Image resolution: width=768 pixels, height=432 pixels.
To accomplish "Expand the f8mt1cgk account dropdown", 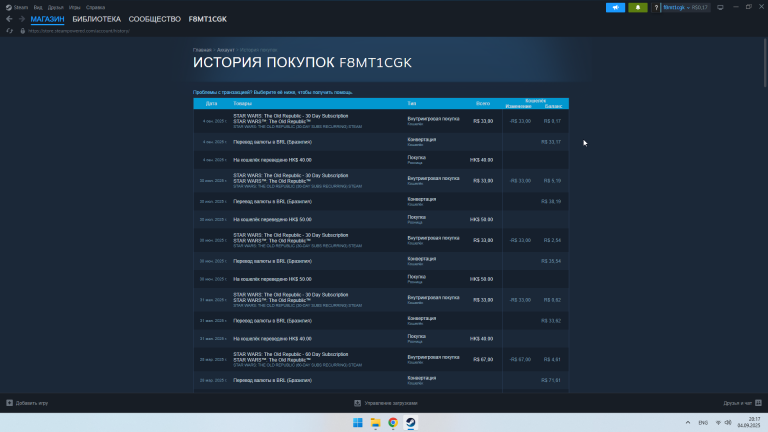I will pos(676,7).
